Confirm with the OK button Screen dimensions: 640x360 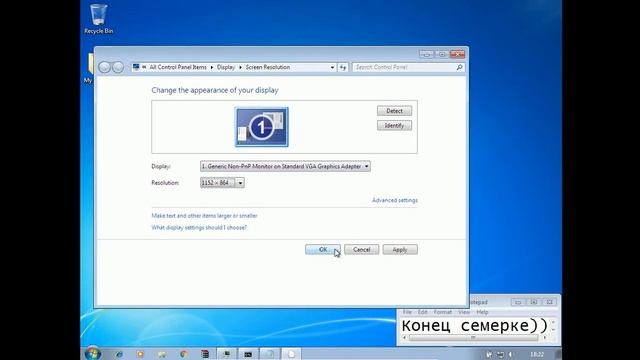pyautogui.click(x=322, y=249)
